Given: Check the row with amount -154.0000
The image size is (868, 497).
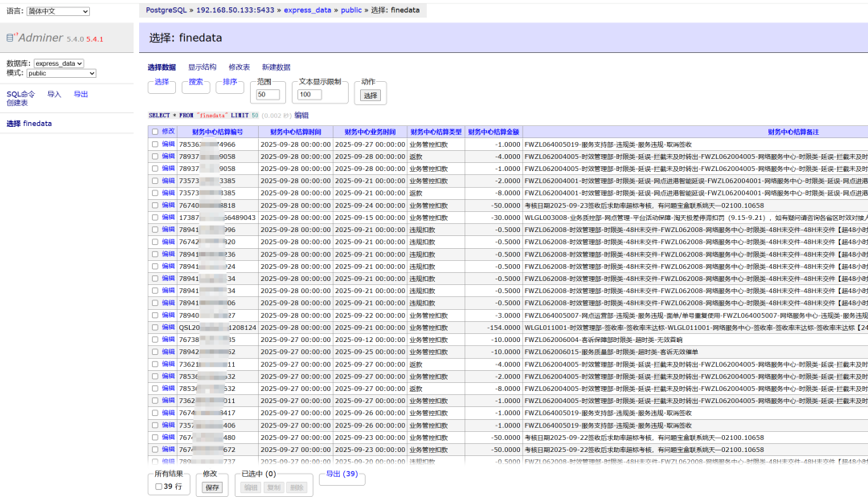Looking at the screenshot, I should tap(155, 328).
